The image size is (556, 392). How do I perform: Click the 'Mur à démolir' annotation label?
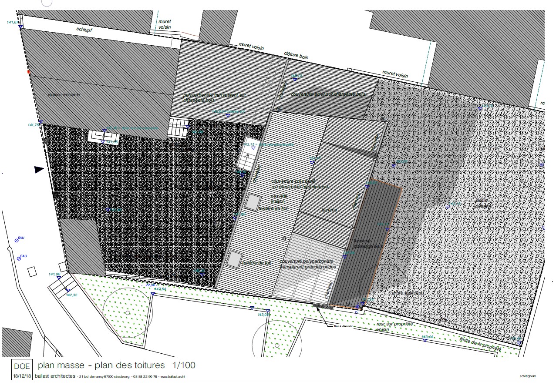coord(343,325)
